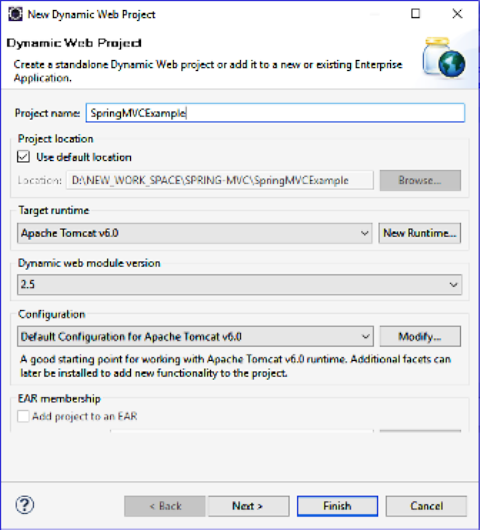Open the Configuration combo box

tap(195, 336)
